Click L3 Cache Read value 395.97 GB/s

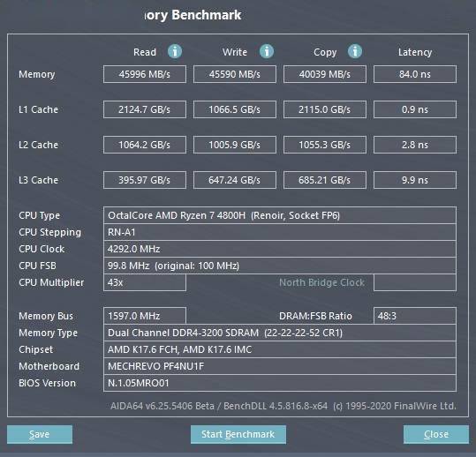click(145, 180)
